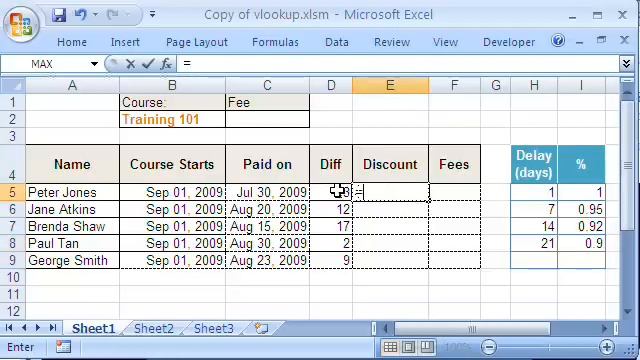
Task: Minimize the workbook window in ribbon
Action: click(x=580, y=41)
